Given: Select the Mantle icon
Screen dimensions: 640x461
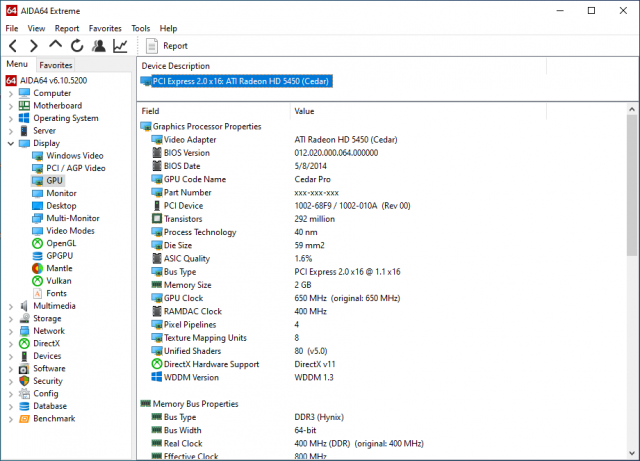Looking at the screenshot, I should (37, 268).
